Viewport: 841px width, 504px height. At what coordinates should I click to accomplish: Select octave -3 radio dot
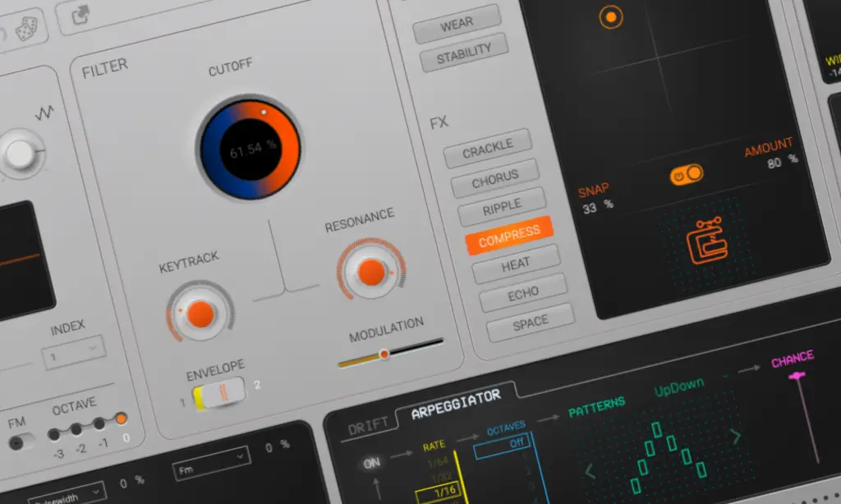[x=53, y=435]
